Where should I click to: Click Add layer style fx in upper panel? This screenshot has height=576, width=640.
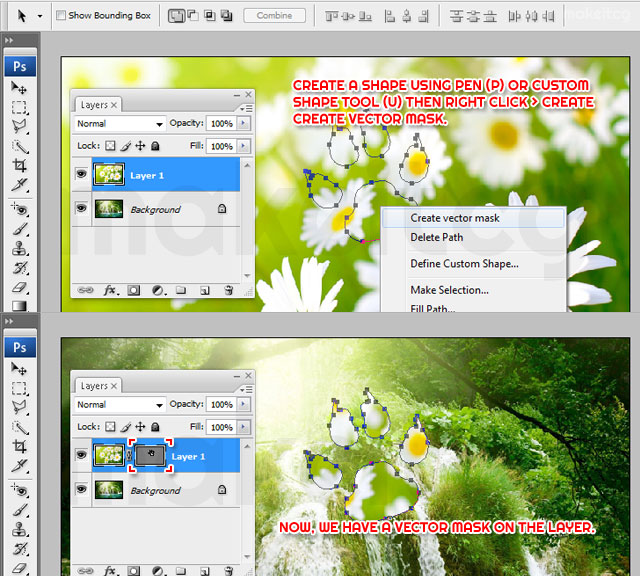tap(111, 290)
